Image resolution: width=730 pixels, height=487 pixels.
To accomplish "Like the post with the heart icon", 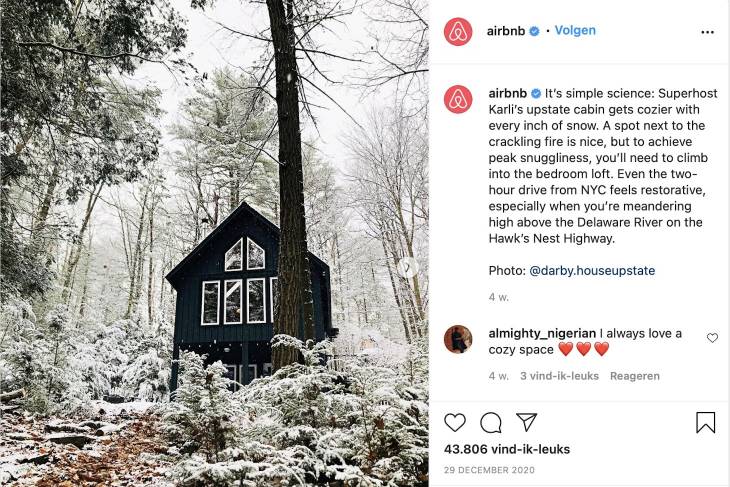I will click(455, 422).
